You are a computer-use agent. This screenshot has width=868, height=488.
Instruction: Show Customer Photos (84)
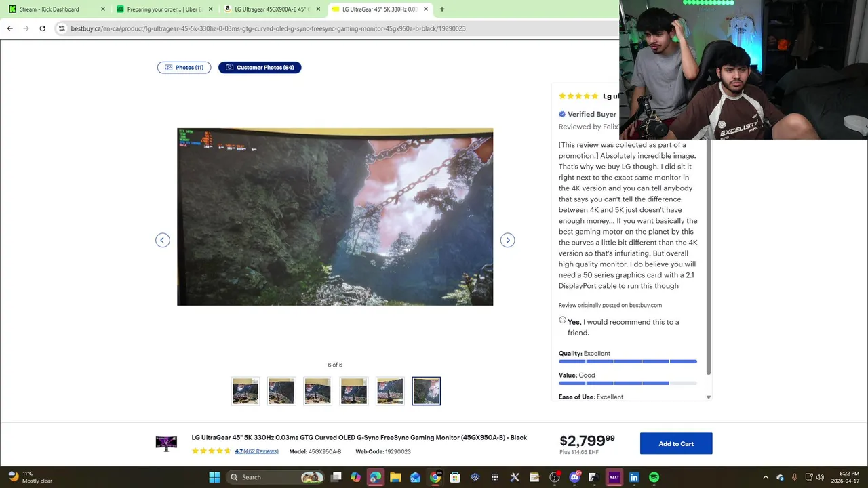click(x=260, y=68)
